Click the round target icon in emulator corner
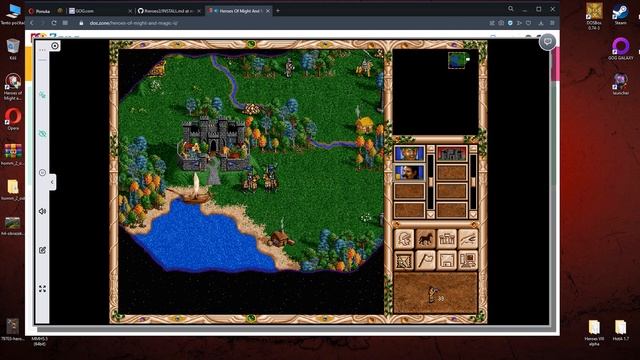 point(55,46)
